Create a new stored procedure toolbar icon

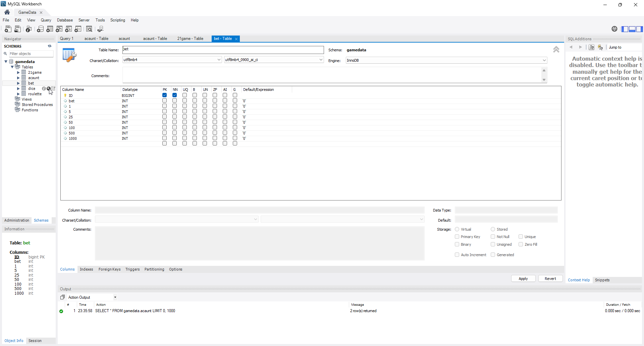click(68, 29)
